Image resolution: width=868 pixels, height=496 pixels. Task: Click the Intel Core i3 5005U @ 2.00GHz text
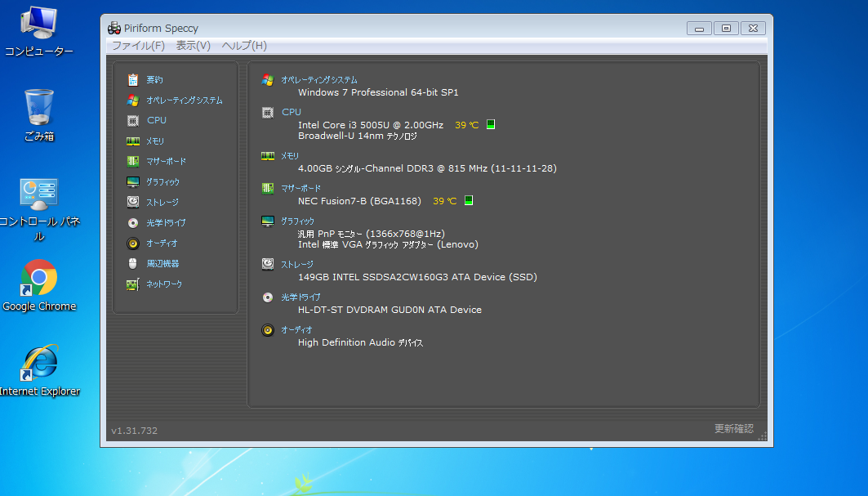[x=371, y=125]
